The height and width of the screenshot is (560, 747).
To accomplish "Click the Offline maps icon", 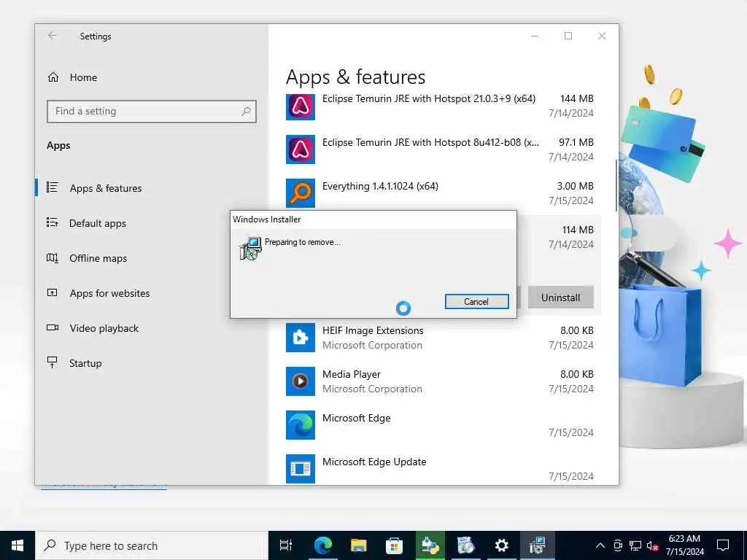I will (x=52, y=258).
